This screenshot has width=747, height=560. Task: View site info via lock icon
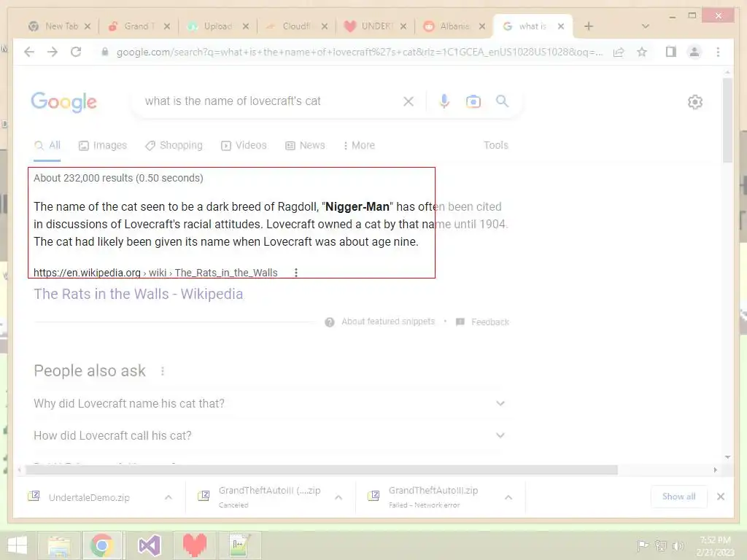(105, 52)
